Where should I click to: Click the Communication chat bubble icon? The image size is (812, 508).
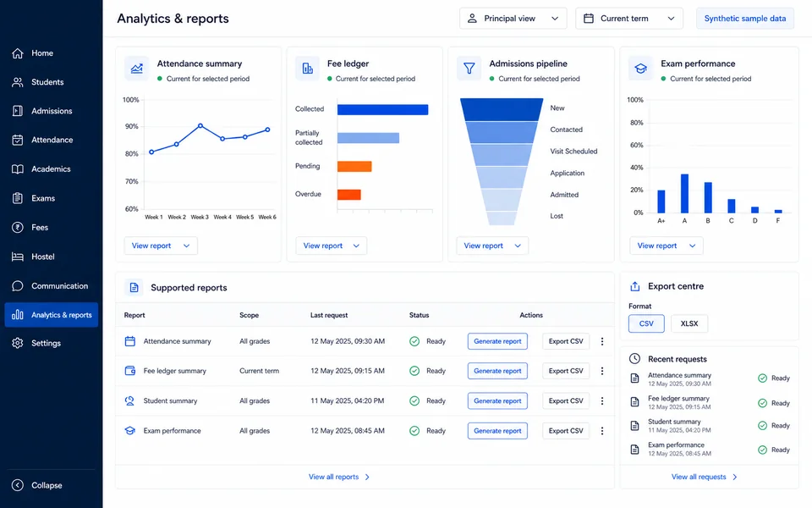pos(18,285)
